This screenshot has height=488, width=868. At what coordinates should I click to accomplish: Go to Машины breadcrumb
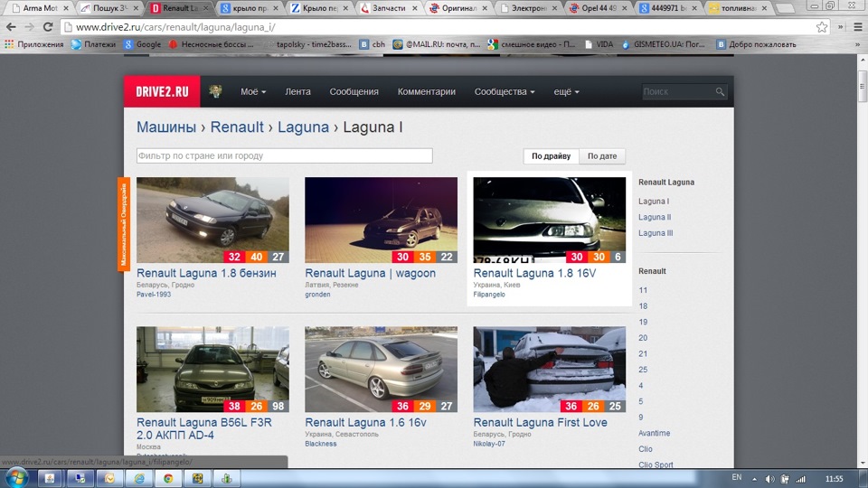tap(166, 127)
